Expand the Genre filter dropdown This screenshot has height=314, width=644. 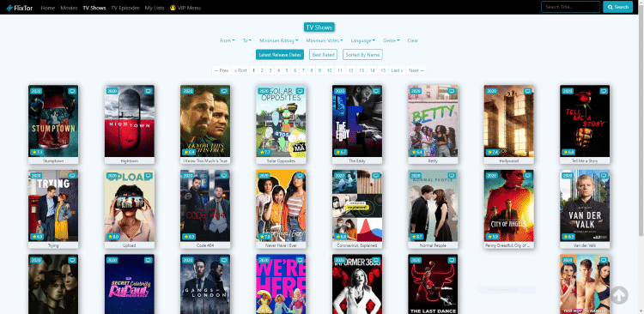tap(391, 40)
